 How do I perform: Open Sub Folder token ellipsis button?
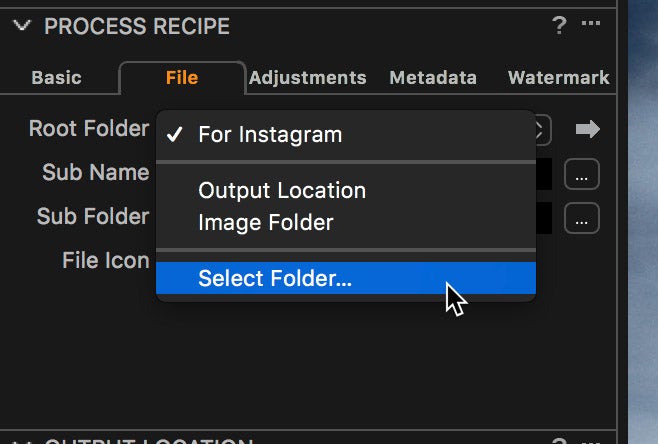click(x=582, y=218)
